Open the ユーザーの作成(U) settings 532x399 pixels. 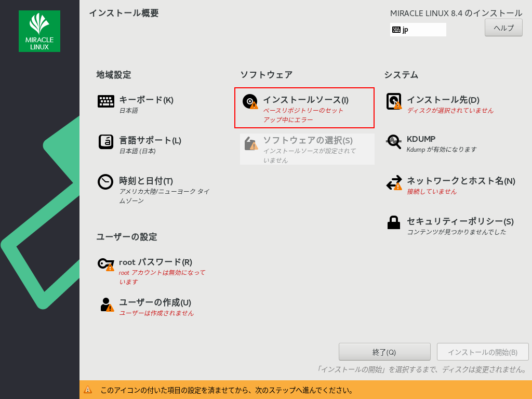coord(155,302)
